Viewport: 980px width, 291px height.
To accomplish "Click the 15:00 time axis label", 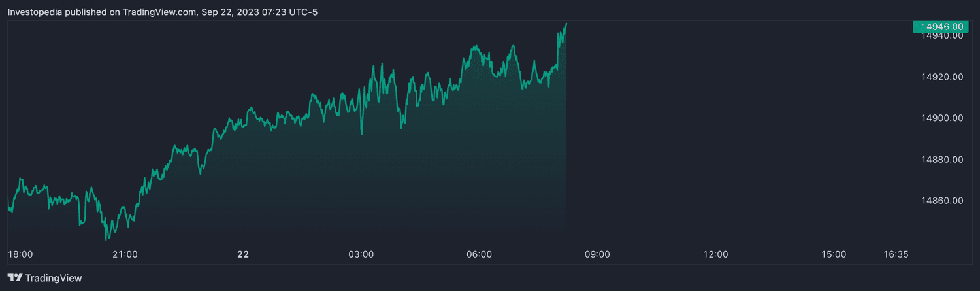I will tap(834, 254).
